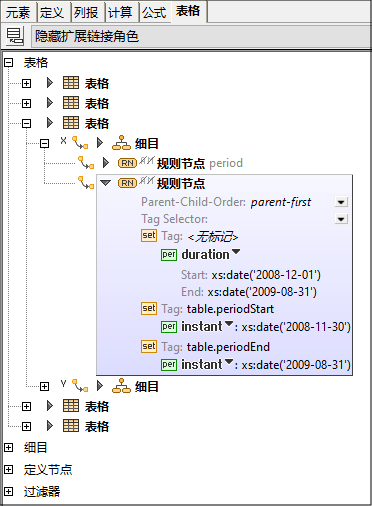Collapse the expanded 规则节点 details triangle

click(106, 183)
